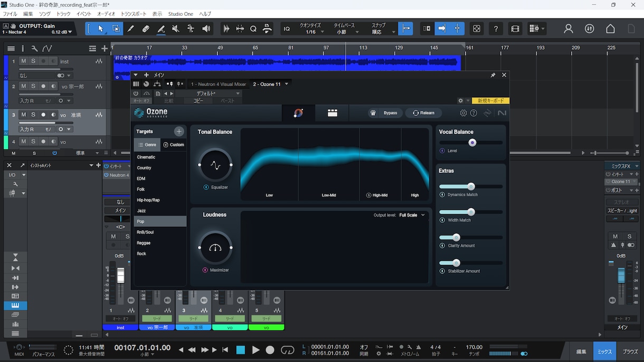
Task: Open Ozone settings gear
Action: coord(463,113)
